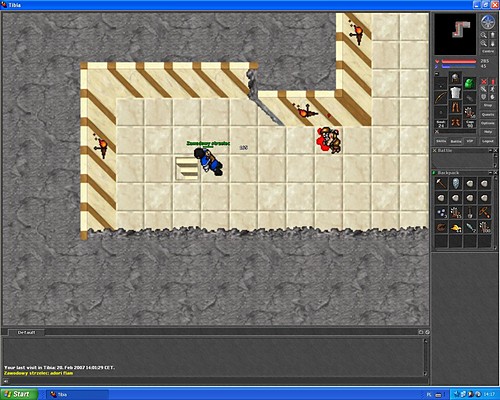The width and height of the screenshot is (500, 400).
Task: Click the Backpack panel scroll-down arrow
Action: click(496, 248)
